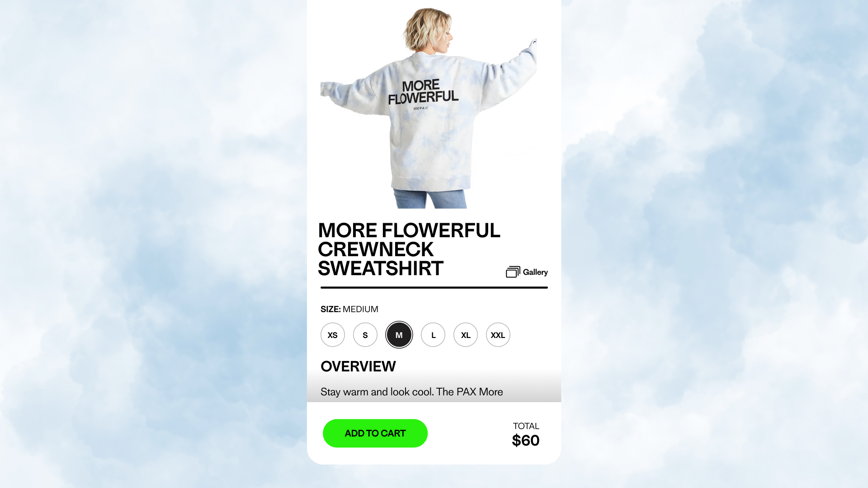Tap the selected M size circle
The width and height of the screenshot is (868, 488).
(x=399, y=335)
